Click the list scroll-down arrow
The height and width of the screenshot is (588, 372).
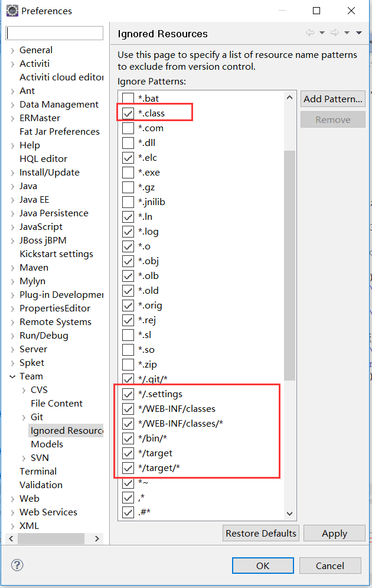(289, 515)
